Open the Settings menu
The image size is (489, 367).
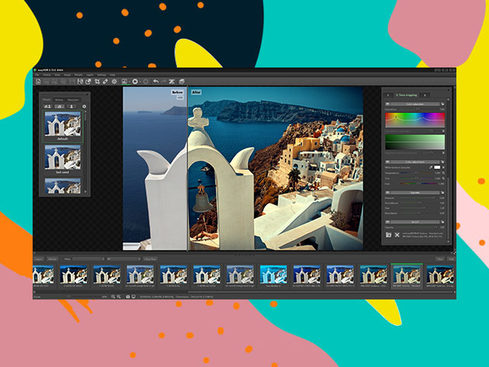pyautogui.click(x=101, y=75)
